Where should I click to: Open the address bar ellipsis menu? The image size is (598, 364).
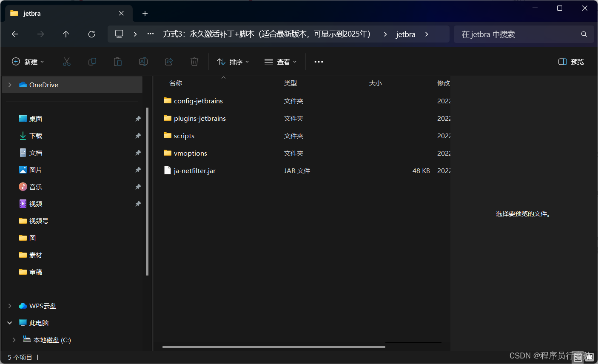point(151,34)
